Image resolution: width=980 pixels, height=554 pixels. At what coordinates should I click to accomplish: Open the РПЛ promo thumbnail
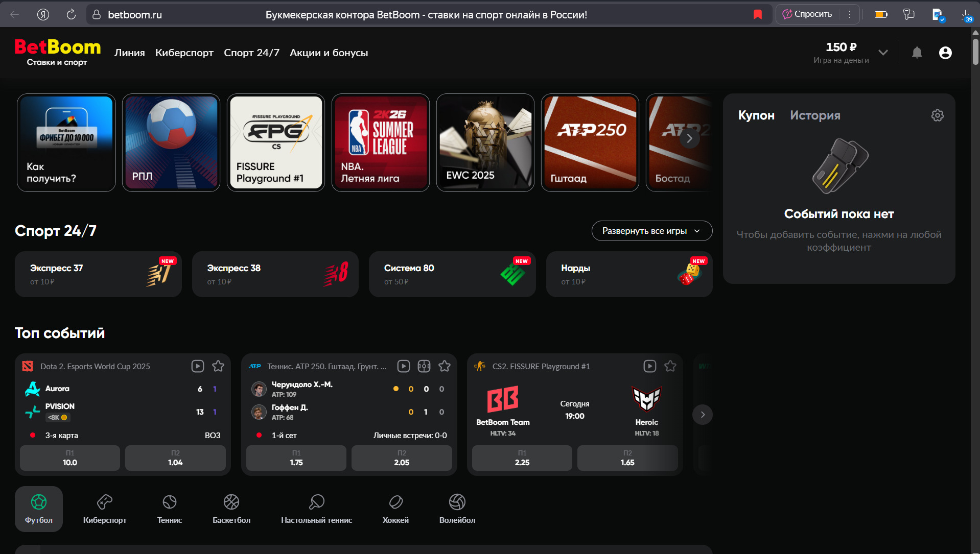point(171,142)
